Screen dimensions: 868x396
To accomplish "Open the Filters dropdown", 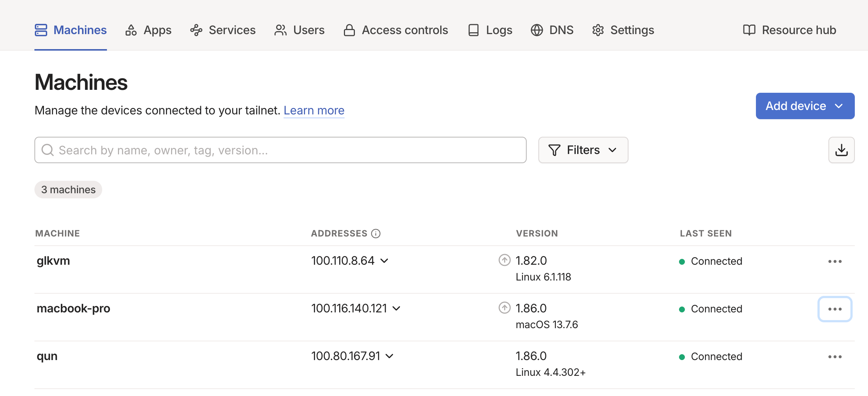I will pos(583,150).
